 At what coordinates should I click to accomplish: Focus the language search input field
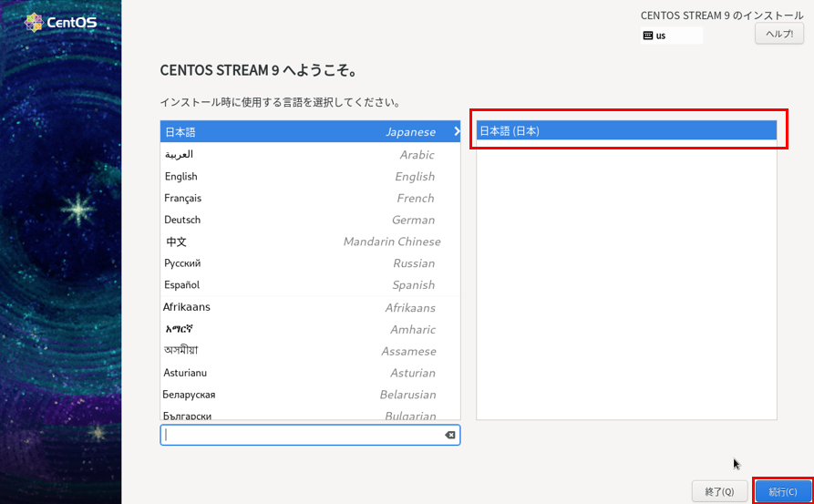[x=310, y=435]
